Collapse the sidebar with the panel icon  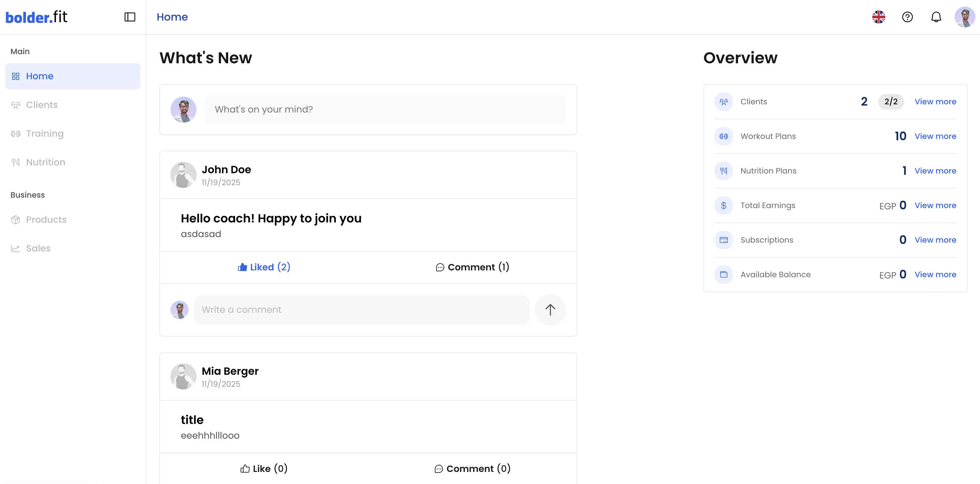(x=130, y=17)
